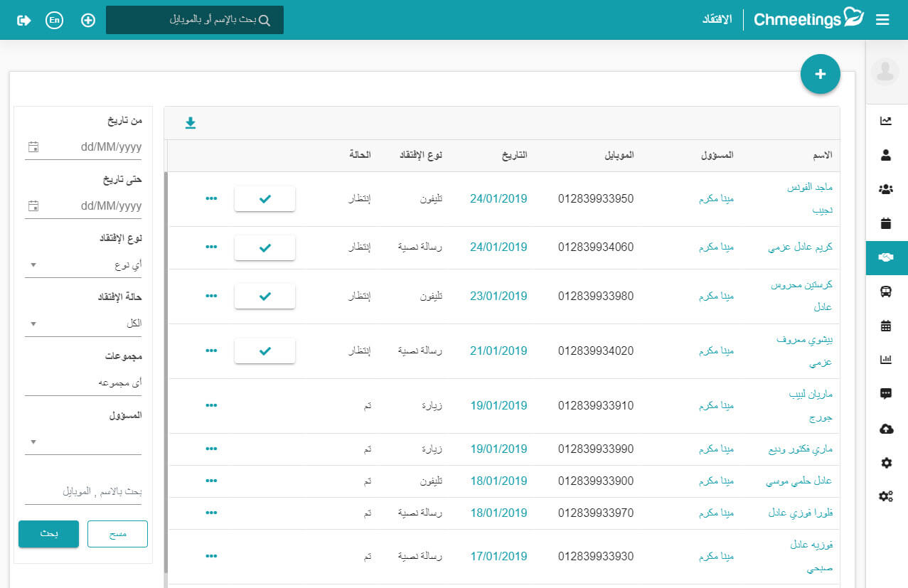Click date 17/01/2019 link
The width and height of the screenshot is (908, 588).
coord(498,556)
